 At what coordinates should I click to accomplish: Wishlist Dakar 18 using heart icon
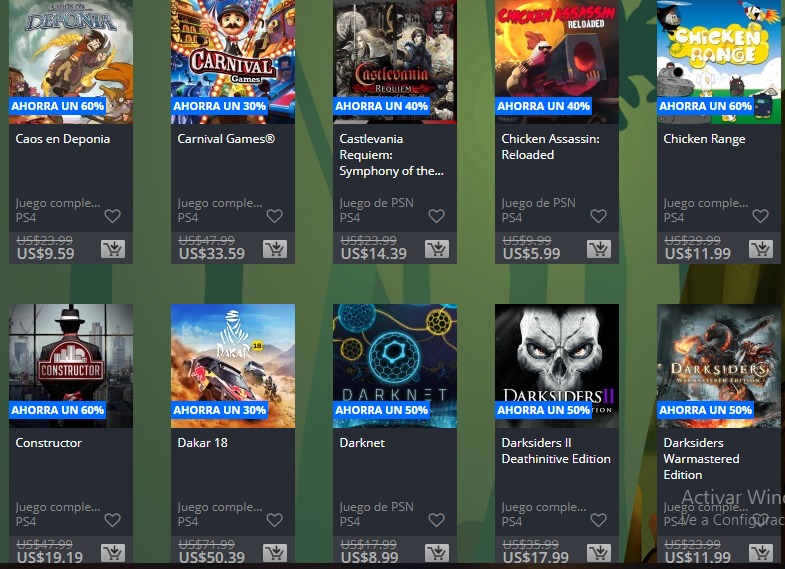[274, 520]
